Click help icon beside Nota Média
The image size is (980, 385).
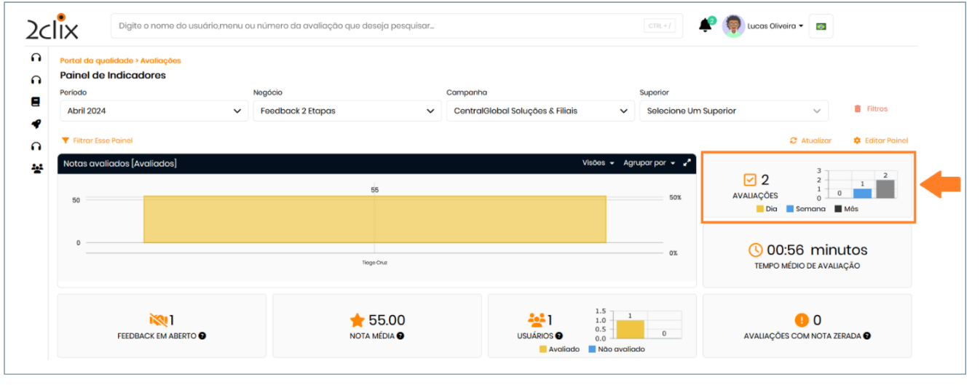(x=400, y=336)
